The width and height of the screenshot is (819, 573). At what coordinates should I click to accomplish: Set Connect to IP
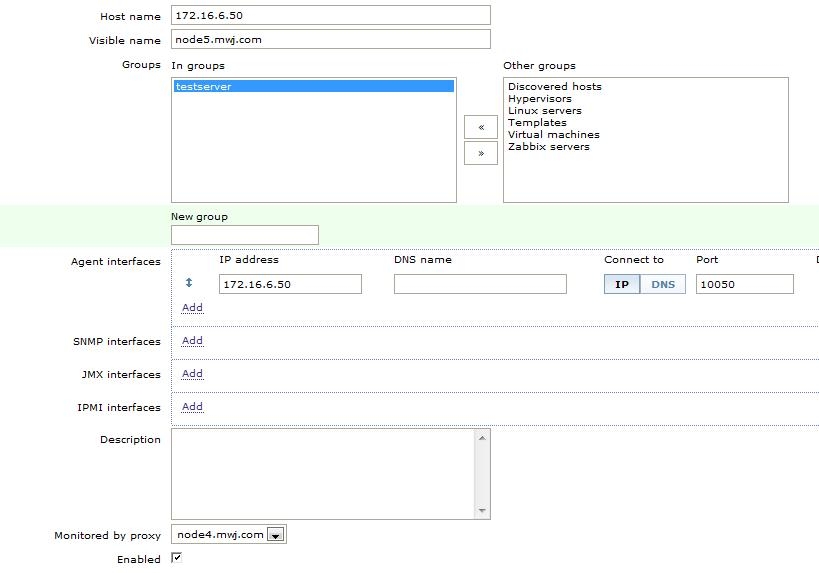tap(622, 284)
